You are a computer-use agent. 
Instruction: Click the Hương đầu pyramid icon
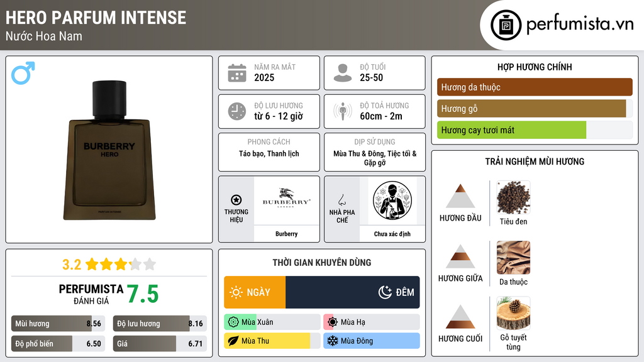point(460,196)
